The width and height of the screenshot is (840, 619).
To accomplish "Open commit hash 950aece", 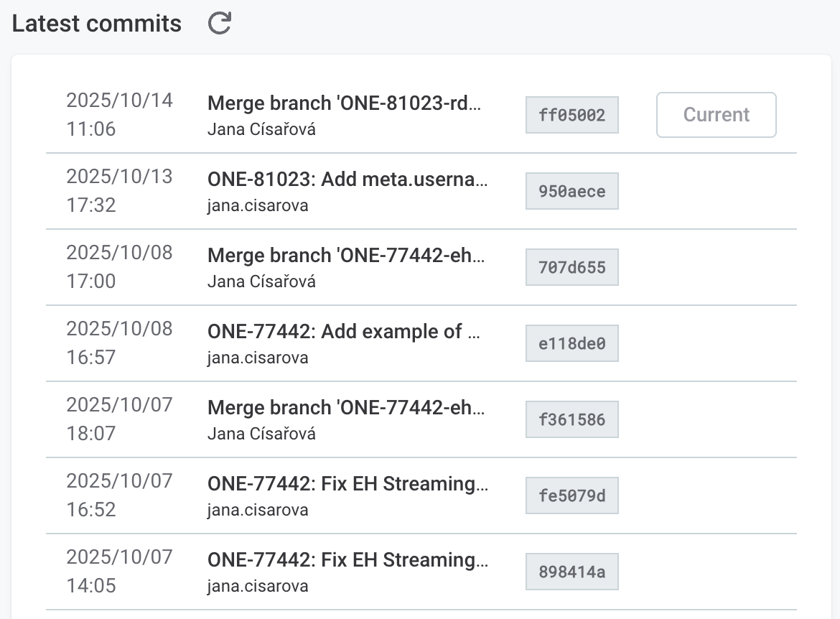I will 571,191.
